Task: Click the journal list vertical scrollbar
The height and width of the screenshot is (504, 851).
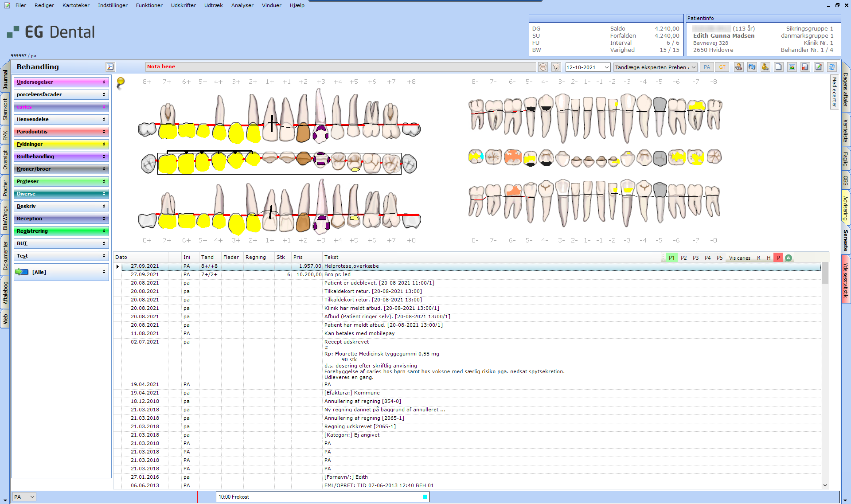Action: click(825, 375)
